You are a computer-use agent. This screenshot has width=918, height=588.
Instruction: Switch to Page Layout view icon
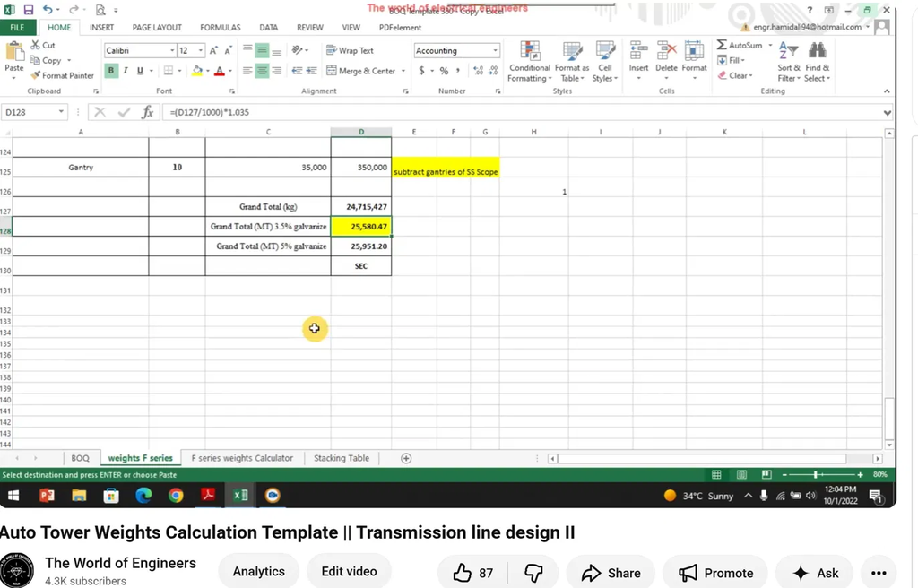[x=741, y=474]
